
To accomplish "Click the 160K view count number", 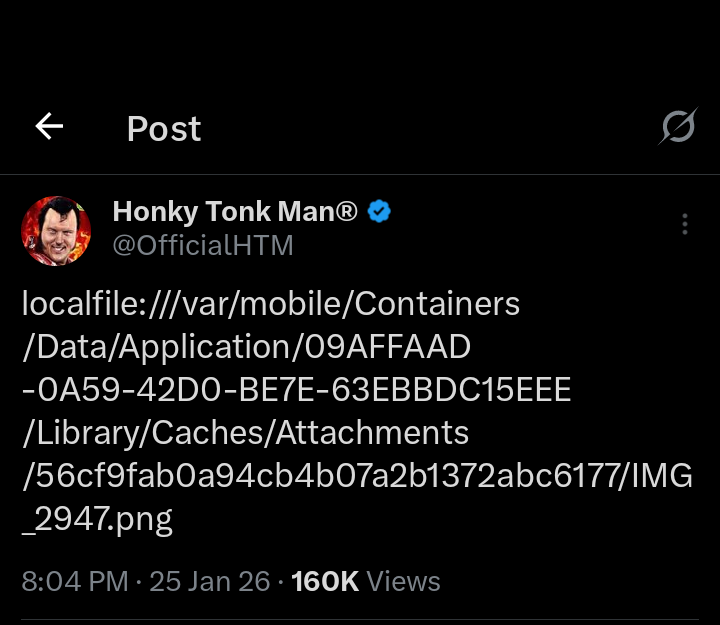I will (324, 581).
